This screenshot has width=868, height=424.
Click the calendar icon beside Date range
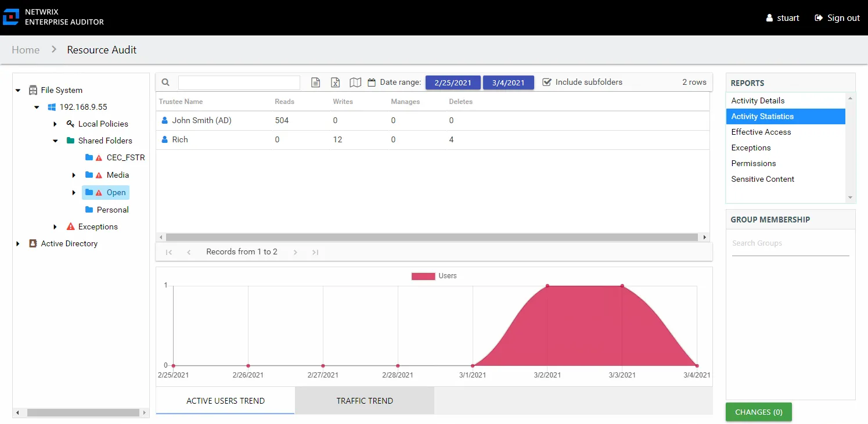(x=372, y=82)
